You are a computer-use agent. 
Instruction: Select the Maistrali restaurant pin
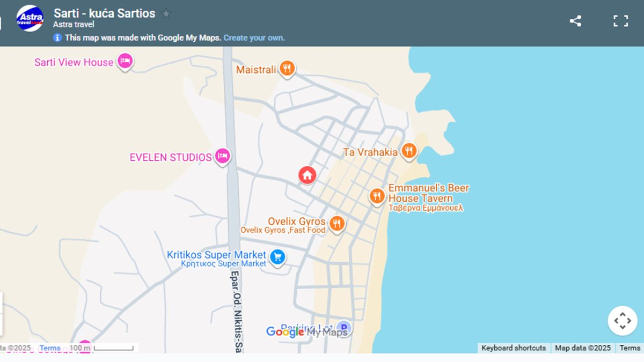[288, 68]
